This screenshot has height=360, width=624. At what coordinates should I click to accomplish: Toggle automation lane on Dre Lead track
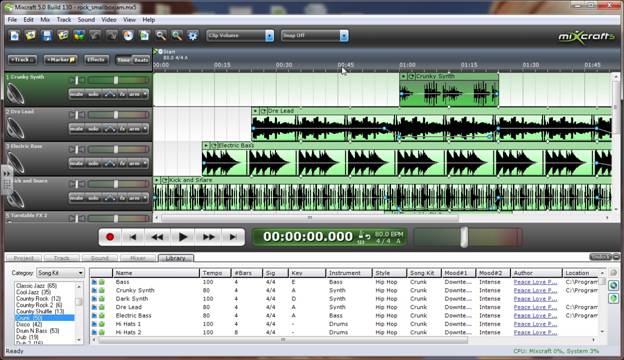coord(109,129)
